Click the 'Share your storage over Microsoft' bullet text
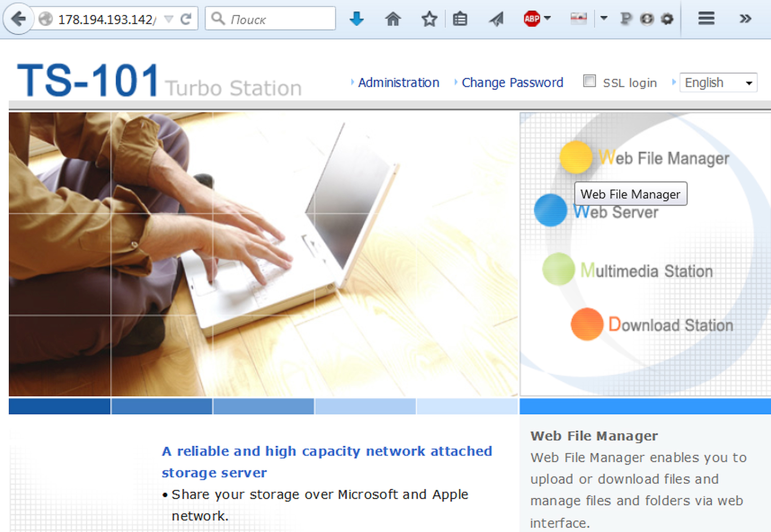 320,505
